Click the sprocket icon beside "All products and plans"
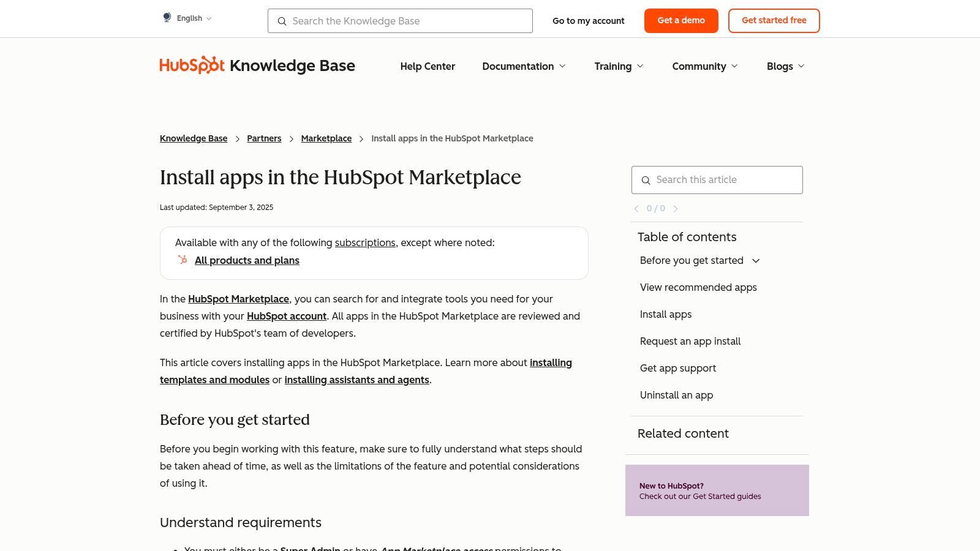This screenshot has width=980, height=551. pyautogui.click(x=182, y=260)
